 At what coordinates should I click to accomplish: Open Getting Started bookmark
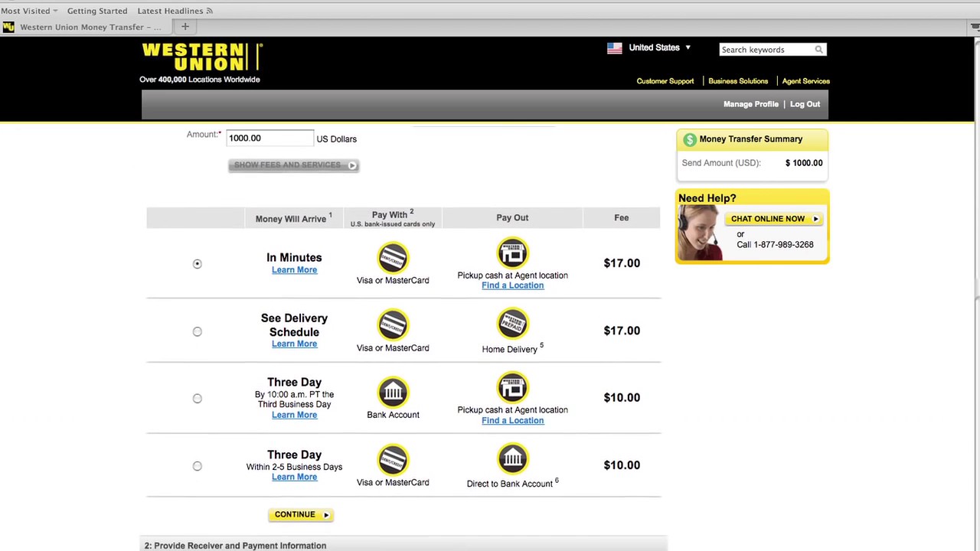click(x=97, y=11)
